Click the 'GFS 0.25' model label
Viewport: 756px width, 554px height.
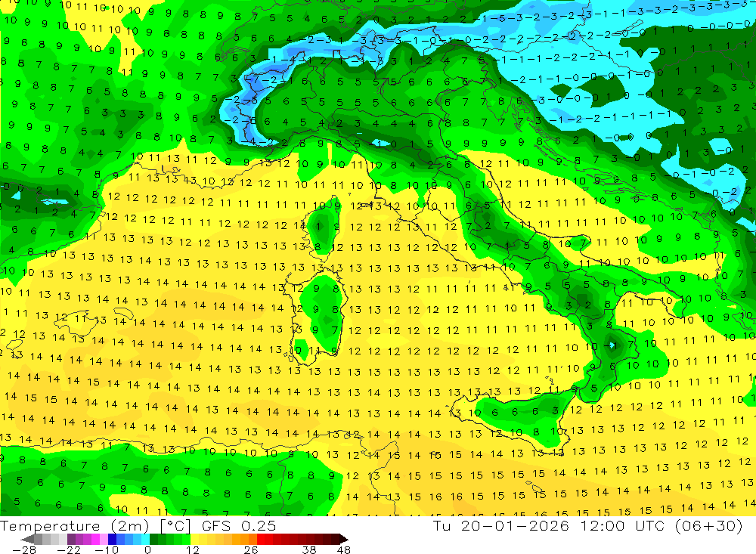click(239, 525)
